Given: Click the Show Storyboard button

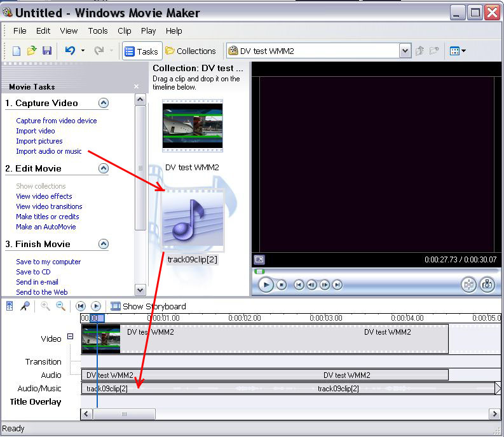Looking at the screenshot, I should tap(148, 307).
